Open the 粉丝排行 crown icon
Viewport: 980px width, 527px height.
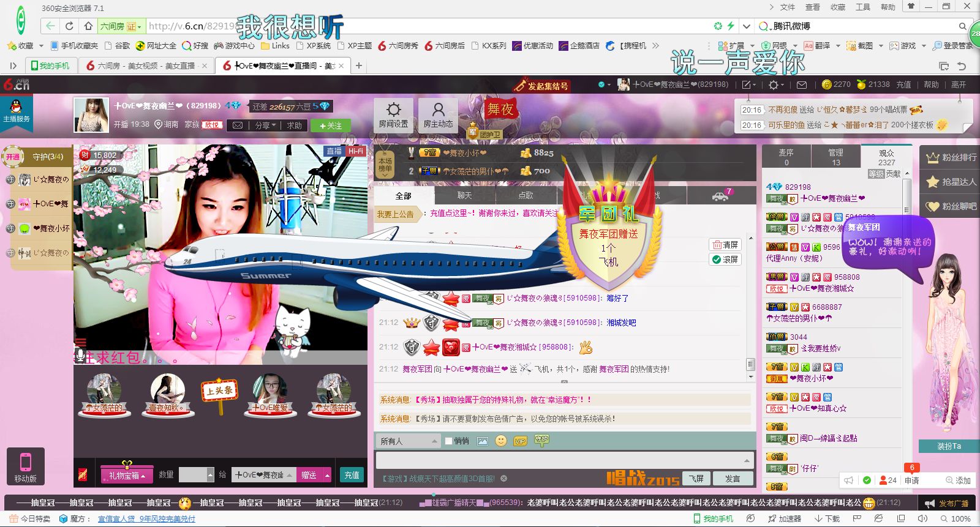pos(933,157)
